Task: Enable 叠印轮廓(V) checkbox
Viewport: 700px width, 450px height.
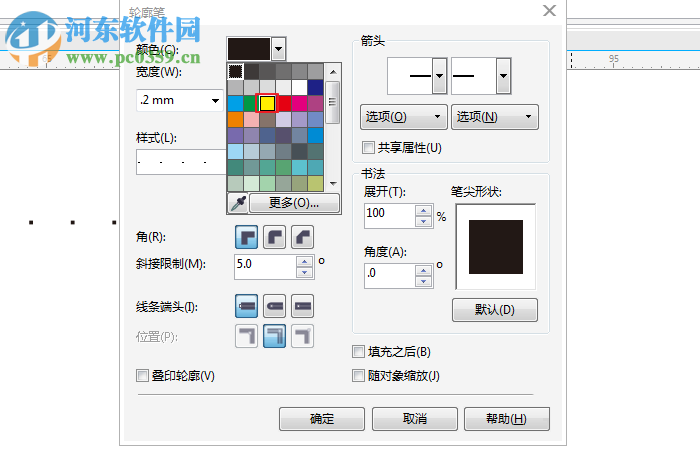Action: coord(142,375)
